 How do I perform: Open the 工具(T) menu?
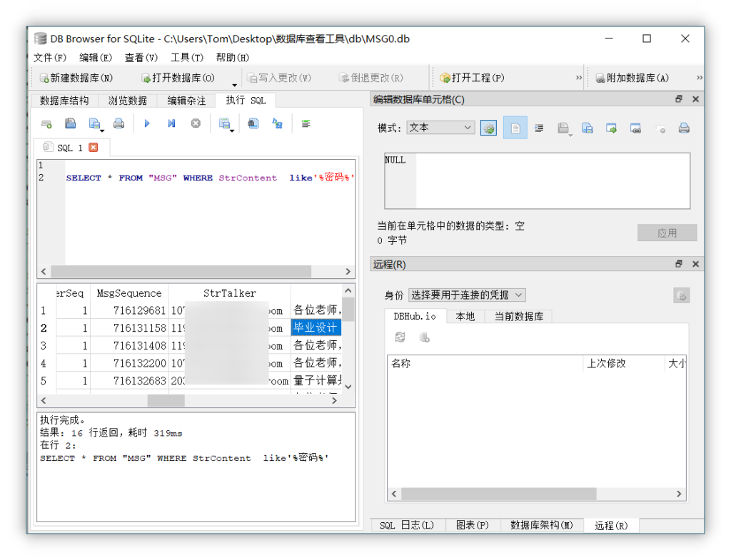(187, 57)
